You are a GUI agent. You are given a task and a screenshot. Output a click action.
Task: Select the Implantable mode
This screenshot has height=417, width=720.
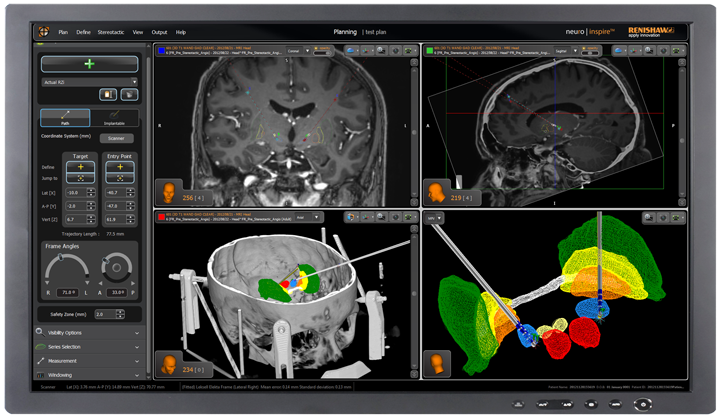pyautogui.click(x=116, y=120)
